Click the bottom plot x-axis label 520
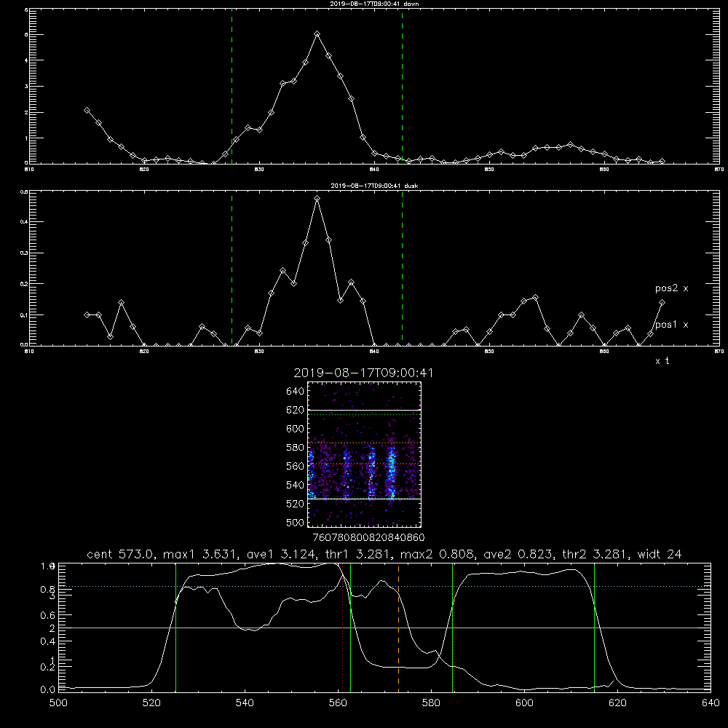The width and height of the screenshot is (728, 728). click(151, 703)
